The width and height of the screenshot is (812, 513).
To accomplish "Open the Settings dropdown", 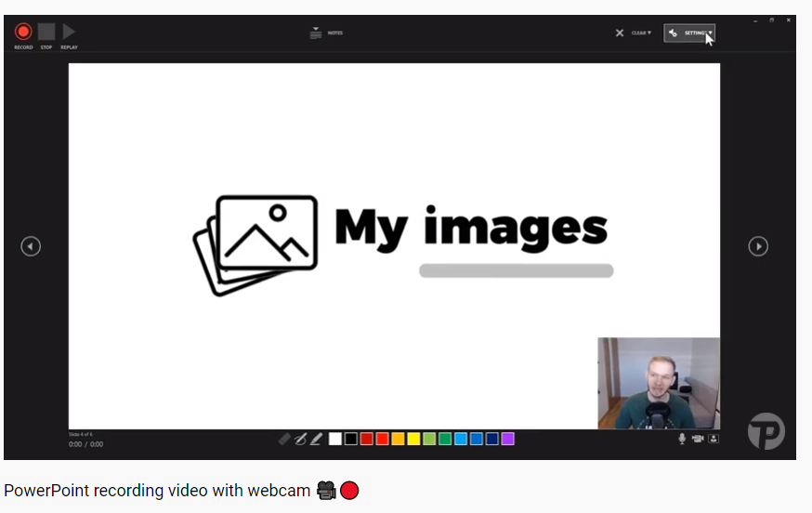I will 689,33.
